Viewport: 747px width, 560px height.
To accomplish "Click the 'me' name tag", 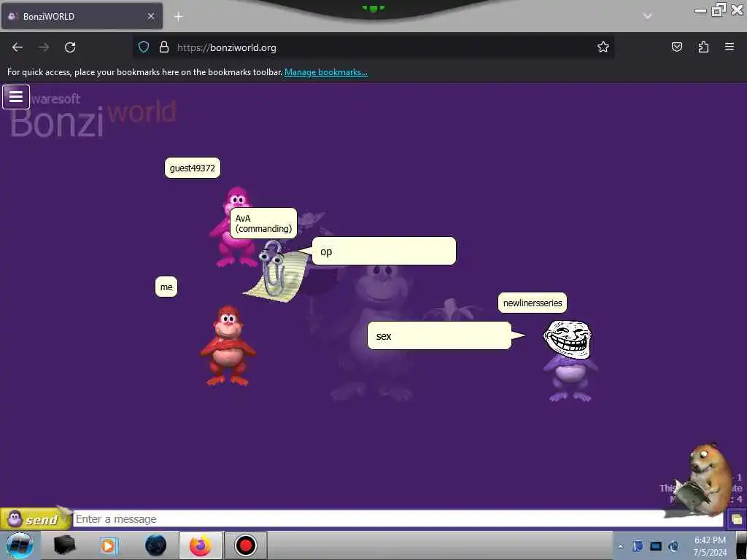I will [166, 287].
